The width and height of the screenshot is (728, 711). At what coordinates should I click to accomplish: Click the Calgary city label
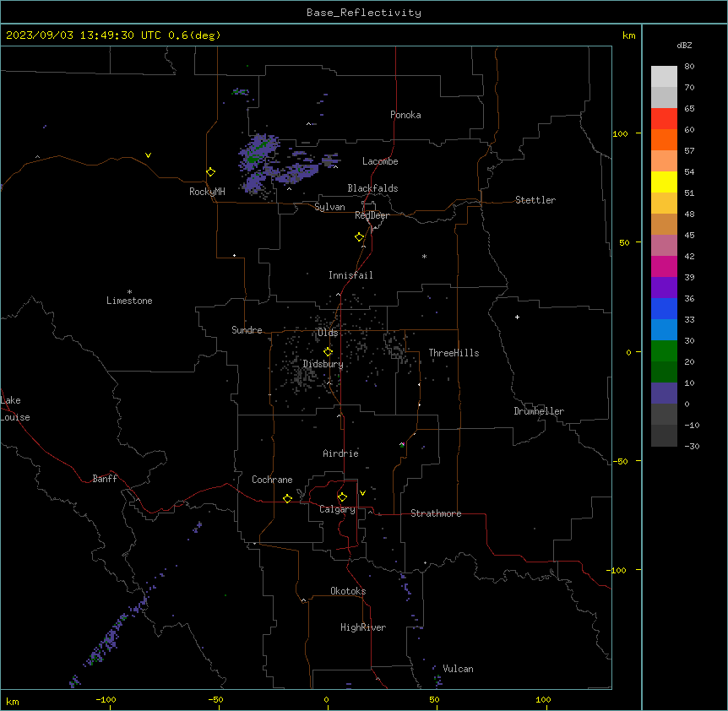tap(337, 509)
